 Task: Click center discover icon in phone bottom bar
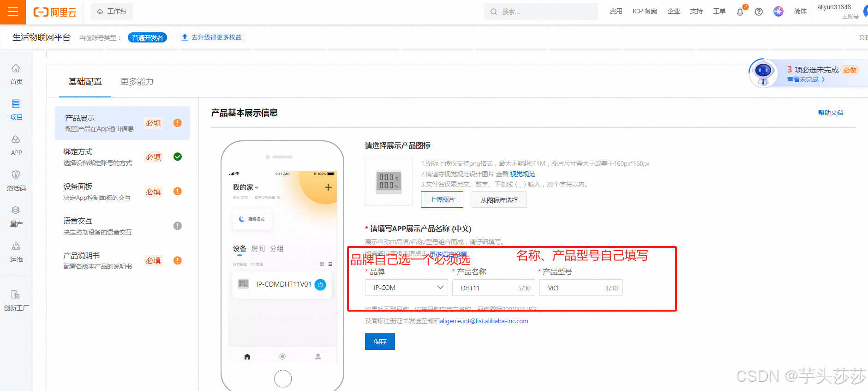(x=282, y=356)
